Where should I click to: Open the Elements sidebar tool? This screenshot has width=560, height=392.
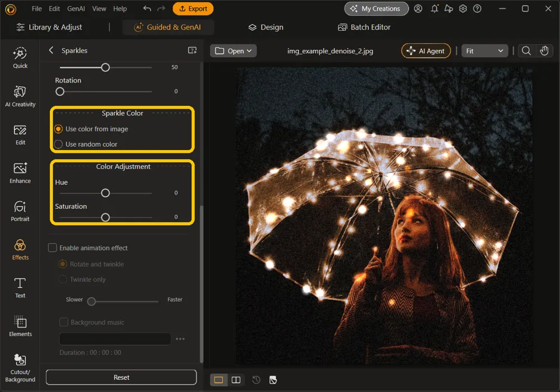click(x=20, y=326)
